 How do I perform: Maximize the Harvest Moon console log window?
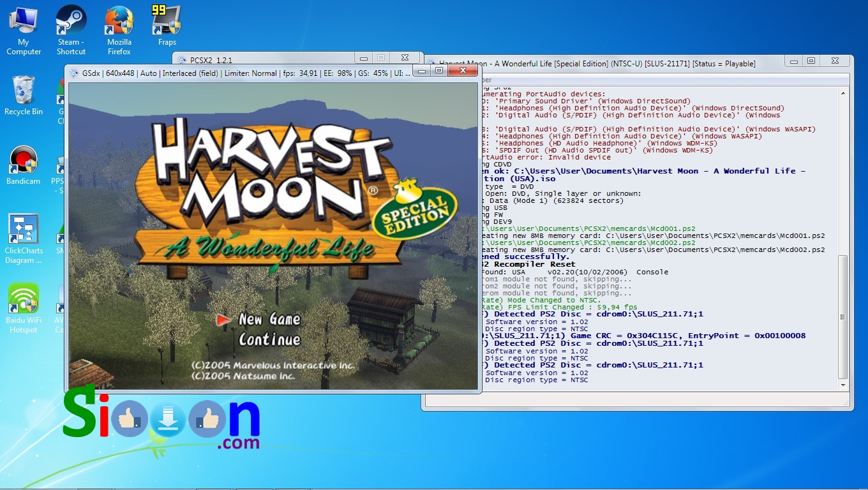(x=811, y=61)
